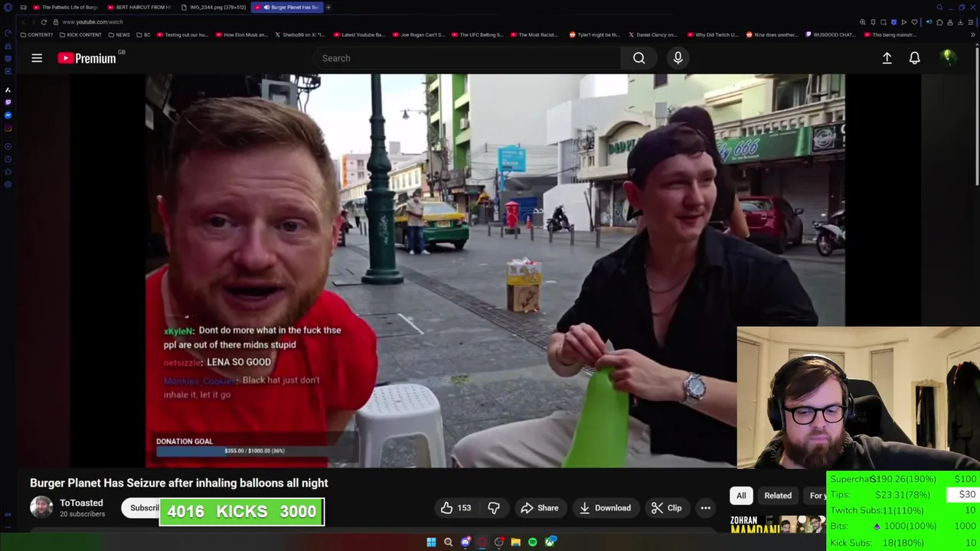Open browser easy setup menu icon
The image size is (980, 551).
coord(971,22)
